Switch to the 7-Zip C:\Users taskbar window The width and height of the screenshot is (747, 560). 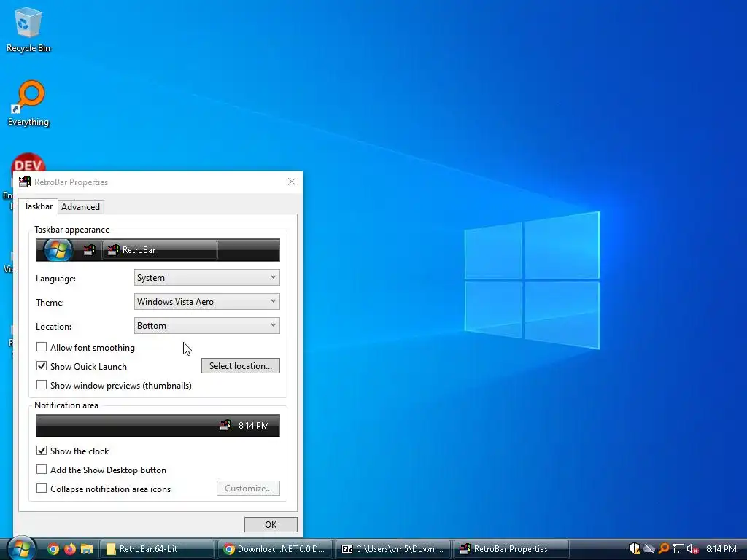(x=393, y=549)
